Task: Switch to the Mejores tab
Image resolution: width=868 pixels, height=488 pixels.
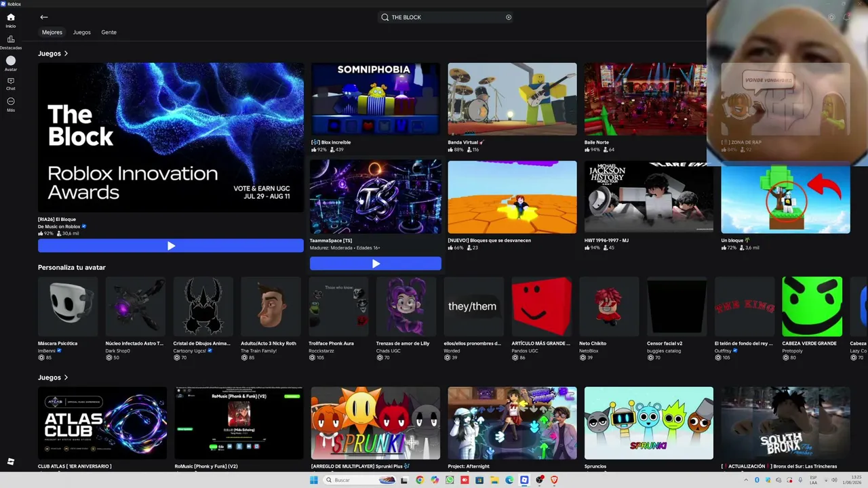Action: (x=52, y=33)
